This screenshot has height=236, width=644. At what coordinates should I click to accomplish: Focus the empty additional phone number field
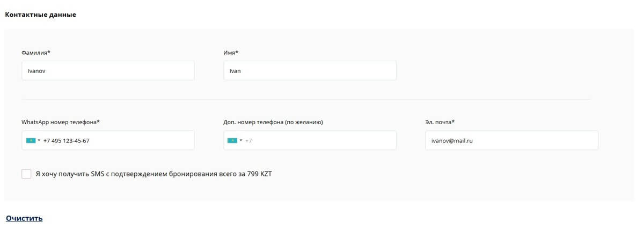click(x=310, y=140)
